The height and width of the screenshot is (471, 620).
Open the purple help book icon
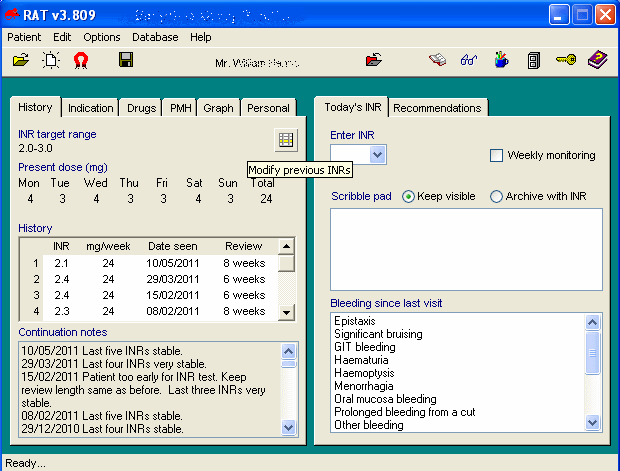tap(597, 60)
